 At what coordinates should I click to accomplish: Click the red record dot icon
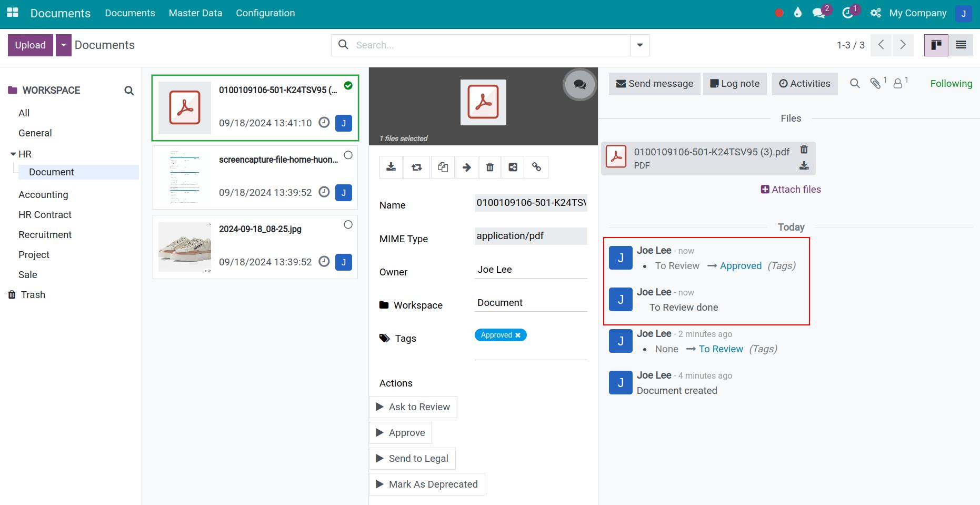pos(779,13)
